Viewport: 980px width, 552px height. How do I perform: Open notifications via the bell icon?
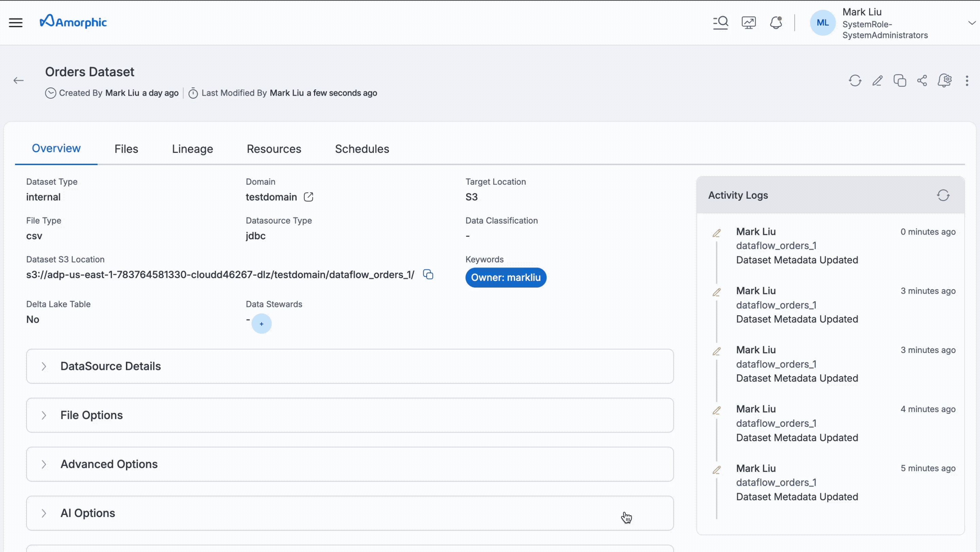click(776, 22)
